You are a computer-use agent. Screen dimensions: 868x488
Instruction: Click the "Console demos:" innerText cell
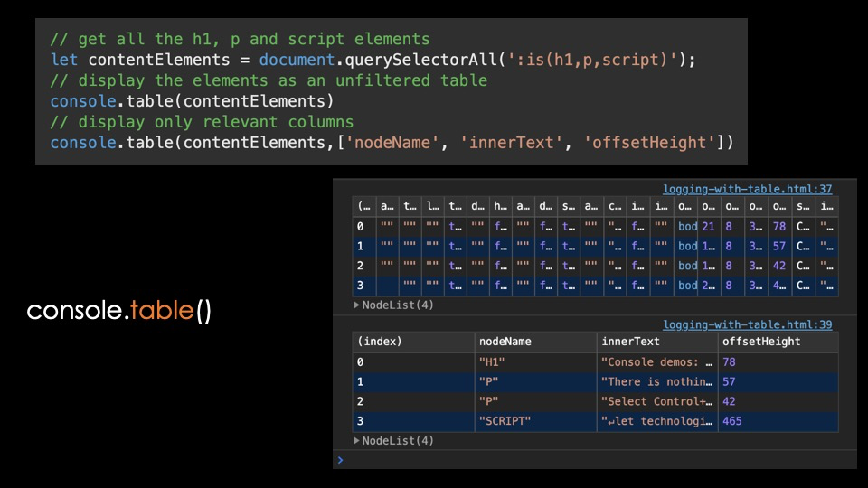click(x=656, y=362)
